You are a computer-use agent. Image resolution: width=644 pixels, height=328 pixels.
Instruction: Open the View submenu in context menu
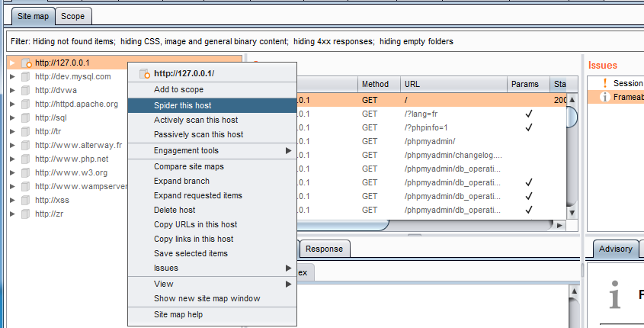213,284
